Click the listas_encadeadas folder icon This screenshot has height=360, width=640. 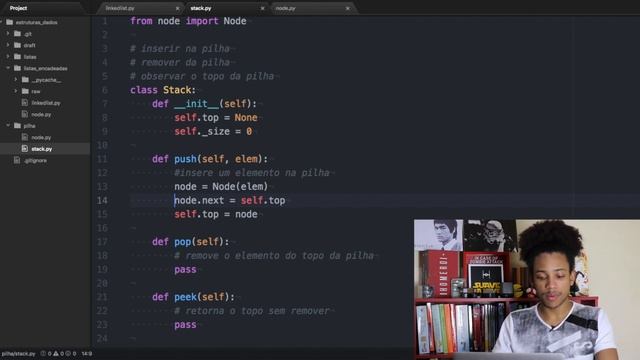(18, 68)
